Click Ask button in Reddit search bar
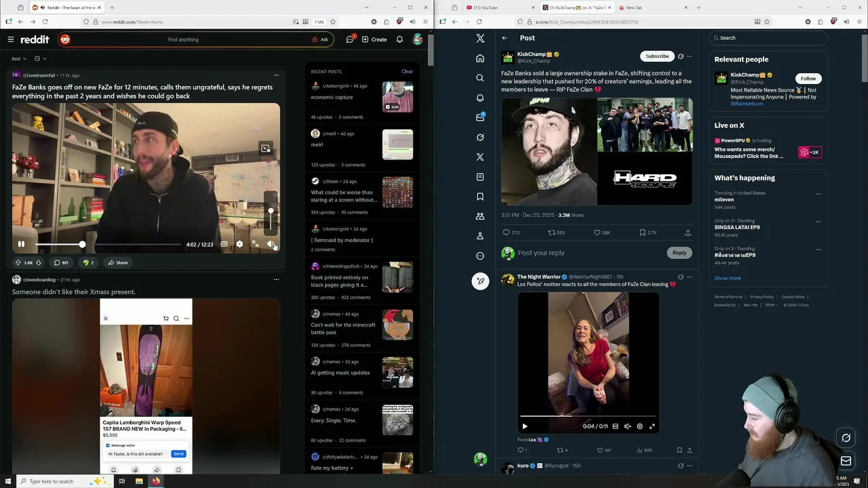This screenshot has height=488, width=868. (320, 39)
